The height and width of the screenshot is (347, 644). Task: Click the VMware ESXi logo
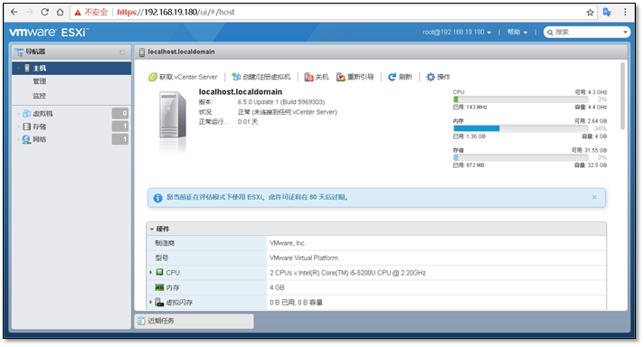(49, 32)
